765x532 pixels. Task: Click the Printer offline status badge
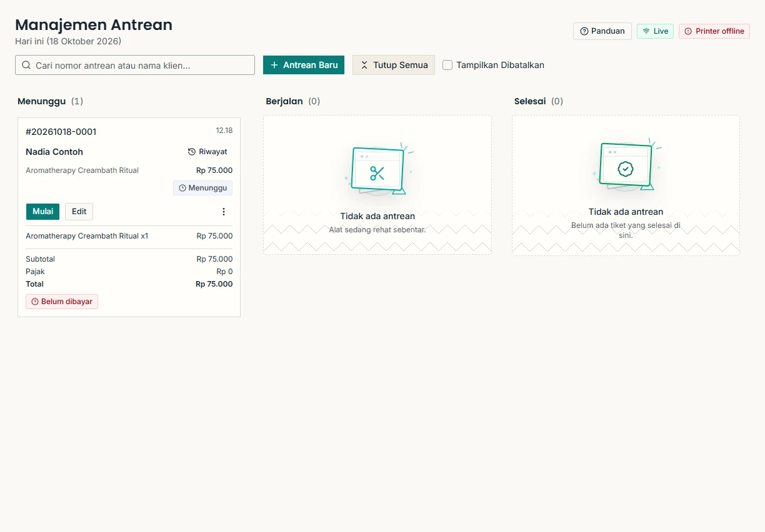714,31
